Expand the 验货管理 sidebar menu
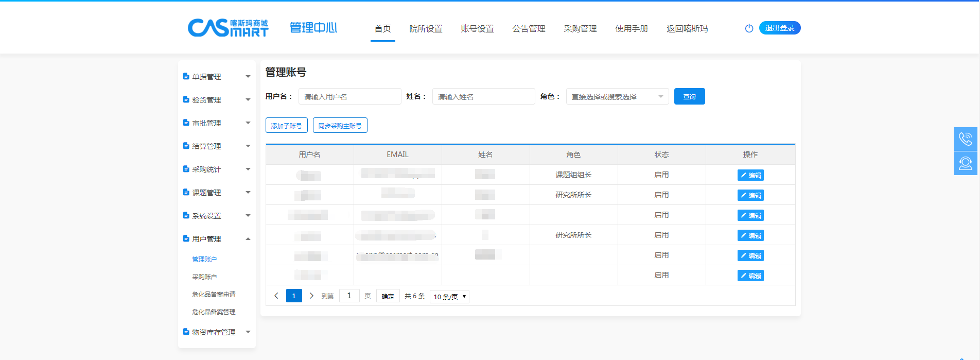 point(217,99)
